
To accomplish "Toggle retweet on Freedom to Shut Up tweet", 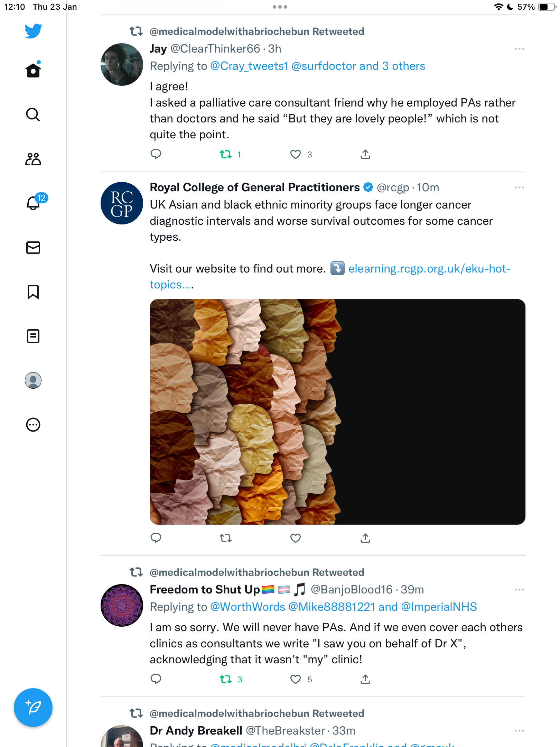I will 226,679.
